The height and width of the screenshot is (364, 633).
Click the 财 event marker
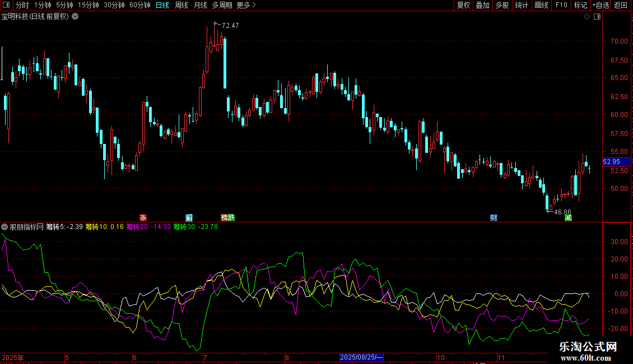tap(494, 217)
